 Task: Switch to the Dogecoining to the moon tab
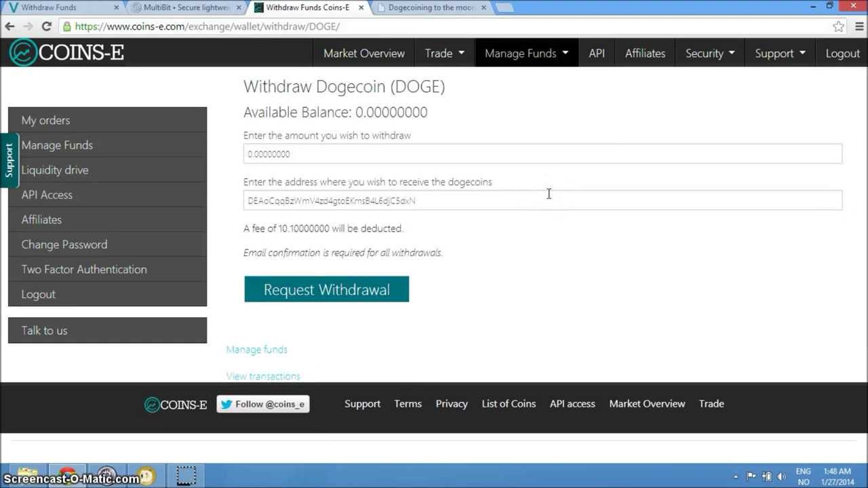click(x=431, y=7)
